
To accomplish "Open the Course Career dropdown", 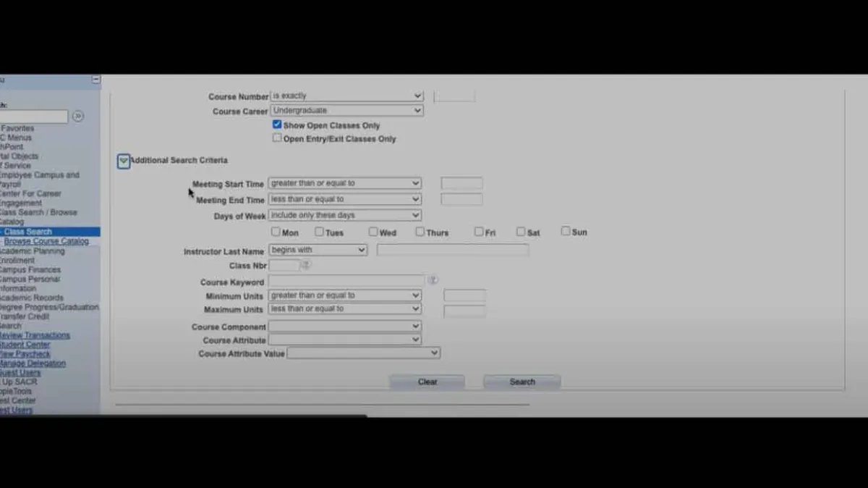I will [346, 111].
